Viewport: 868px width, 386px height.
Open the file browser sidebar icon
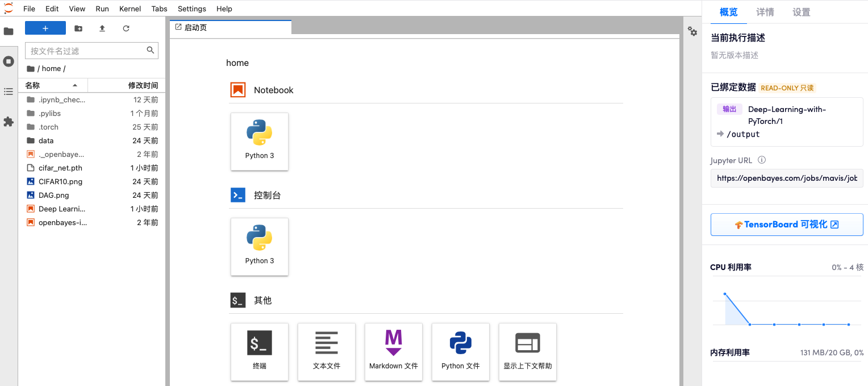[9, 31]
